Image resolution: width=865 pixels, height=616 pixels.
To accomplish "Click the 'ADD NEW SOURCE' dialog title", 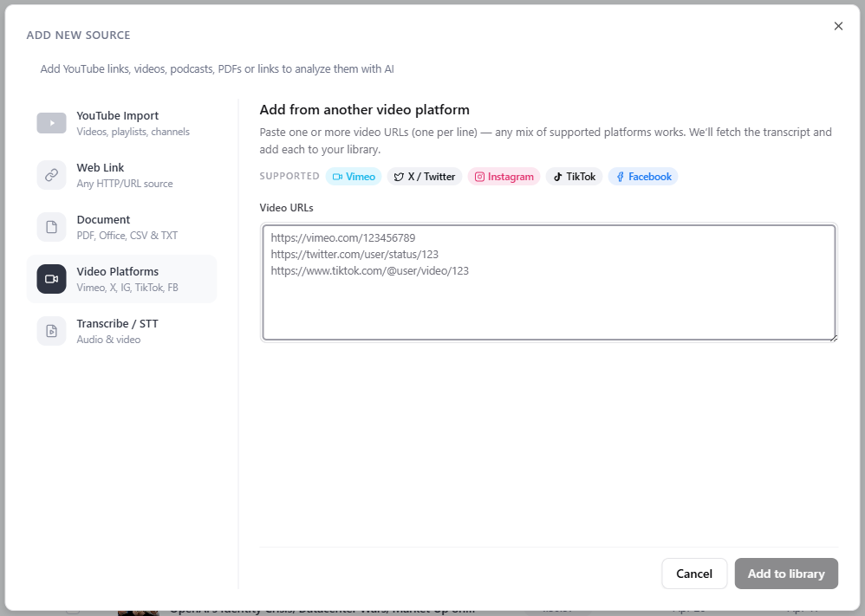I will tap(78, 36).
